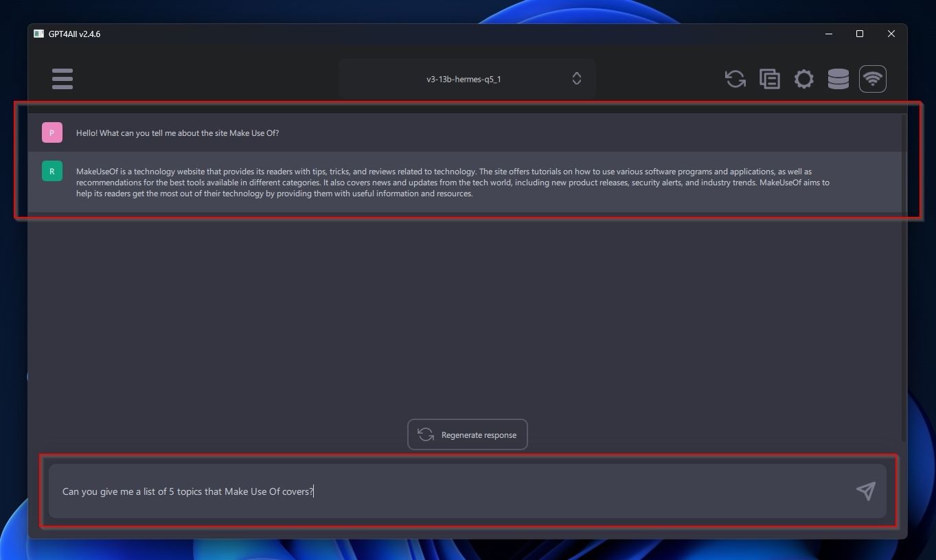Screen dimensions: 936x560
Task: Open settings via the gear icon
Action: coord(803,78)
